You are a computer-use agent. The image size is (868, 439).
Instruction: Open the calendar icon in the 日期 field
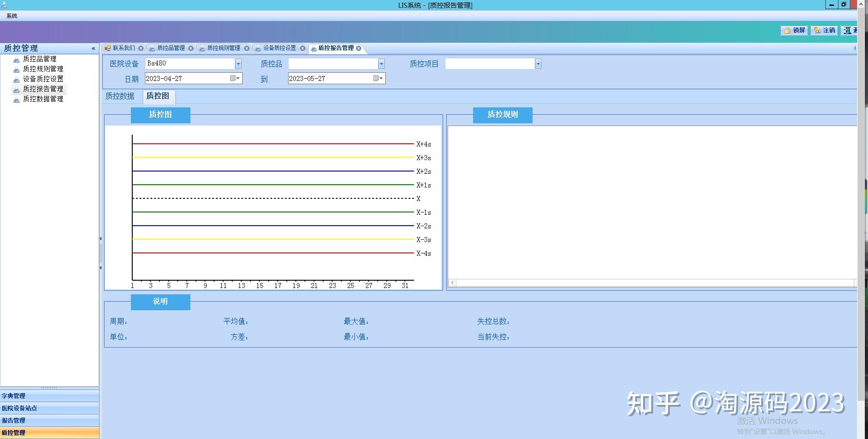(233, 78)
